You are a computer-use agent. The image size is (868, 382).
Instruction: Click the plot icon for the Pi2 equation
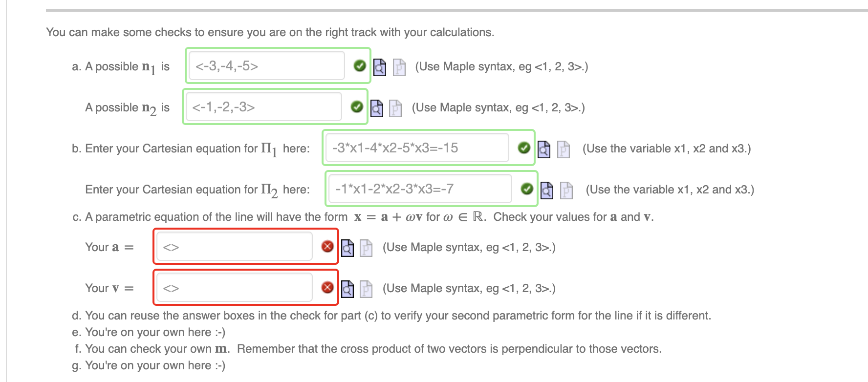coord(566,191)
